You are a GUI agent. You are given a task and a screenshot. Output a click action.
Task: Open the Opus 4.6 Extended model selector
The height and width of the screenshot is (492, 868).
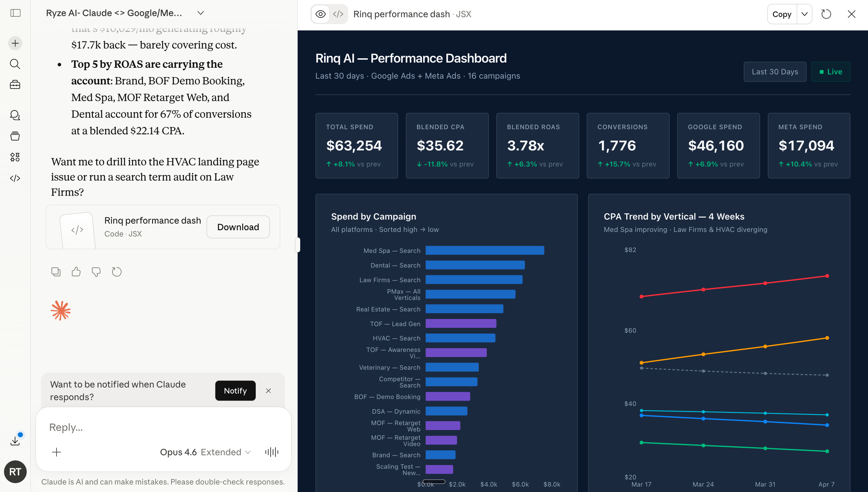(204, 452)
